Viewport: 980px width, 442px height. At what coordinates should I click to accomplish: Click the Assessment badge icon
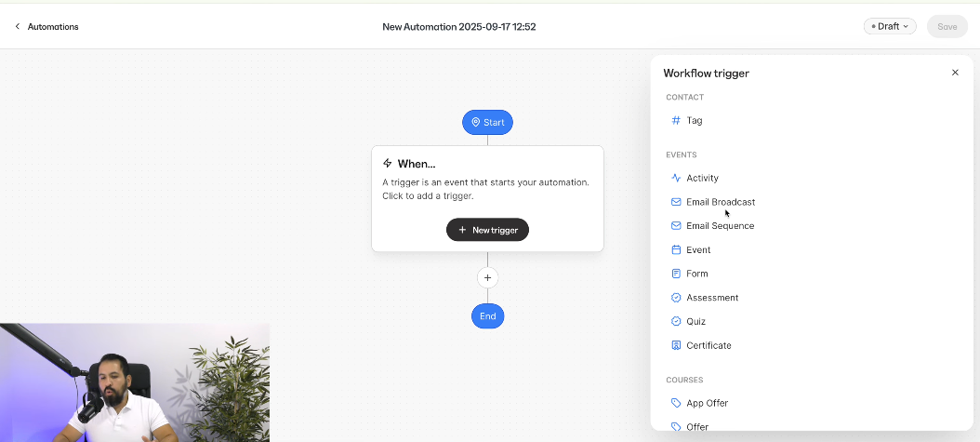[x=676, y=298]
